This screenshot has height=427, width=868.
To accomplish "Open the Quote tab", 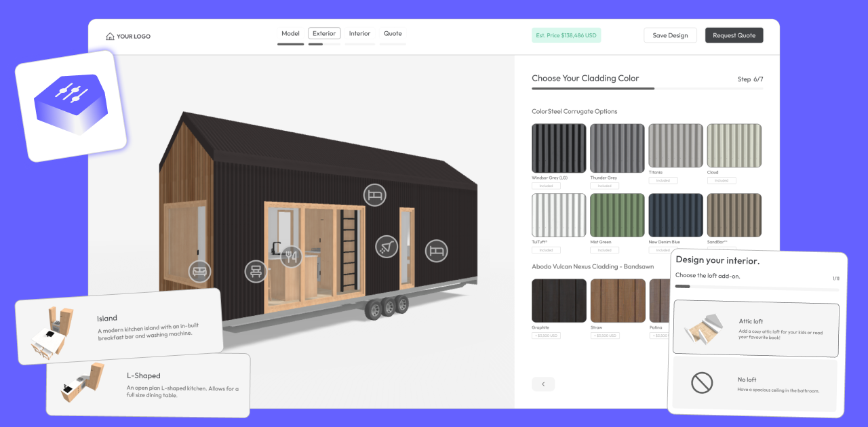I will (x=393, y=33).
